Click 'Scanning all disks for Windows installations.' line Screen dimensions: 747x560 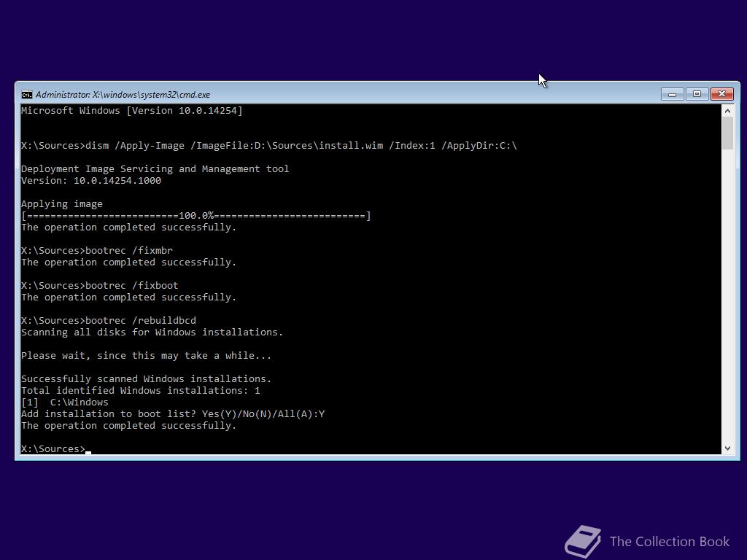[152, 332]
